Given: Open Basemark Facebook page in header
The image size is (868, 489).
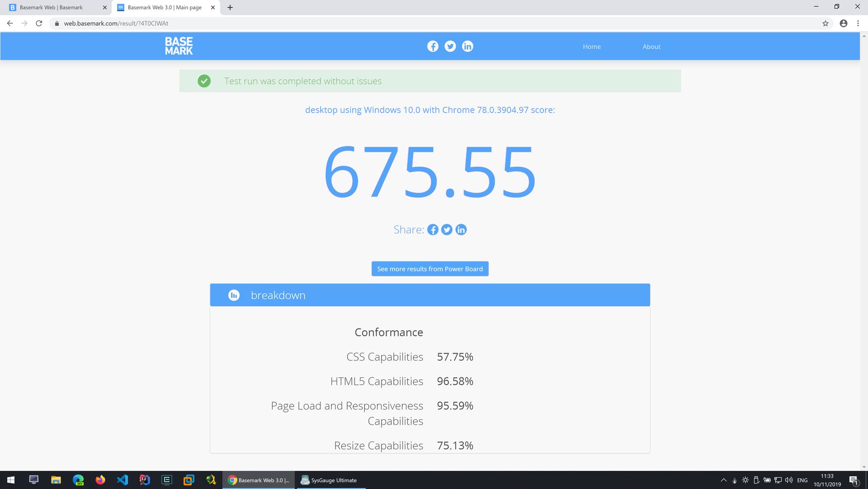Looking at the screenshot, I should 432,46.
